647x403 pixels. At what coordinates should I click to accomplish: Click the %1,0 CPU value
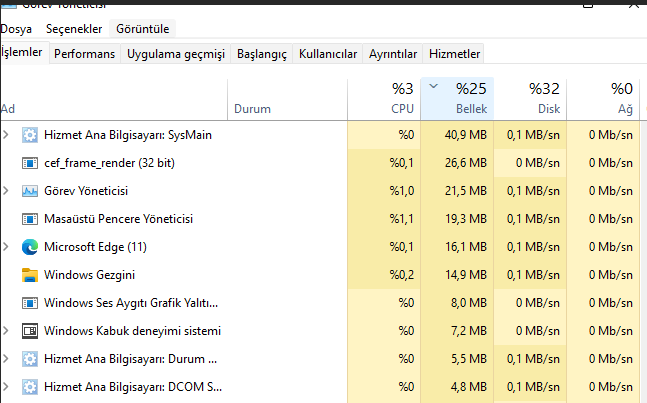(x=402, y=191)
